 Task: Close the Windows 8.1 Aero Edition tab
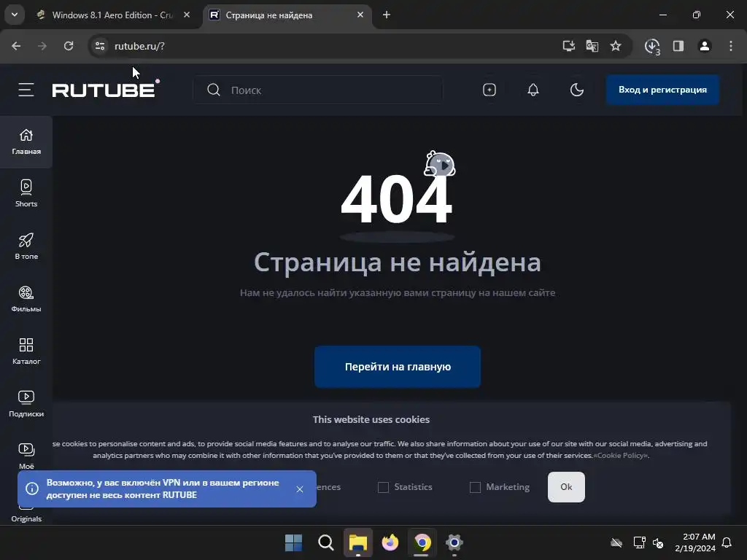(187, 15)
